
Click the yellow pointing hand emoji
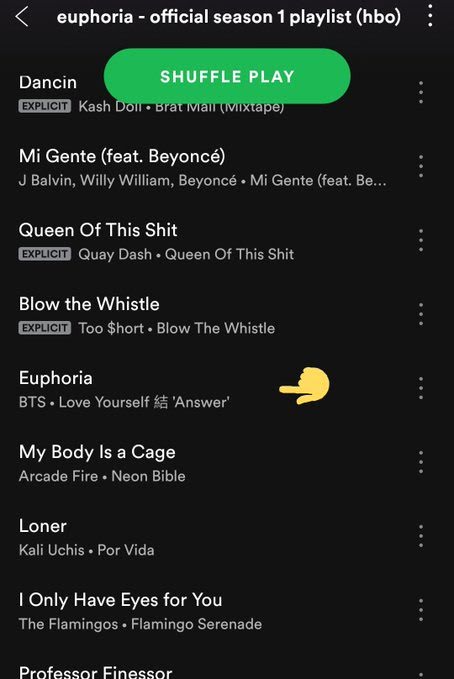(x=305, y=386)
